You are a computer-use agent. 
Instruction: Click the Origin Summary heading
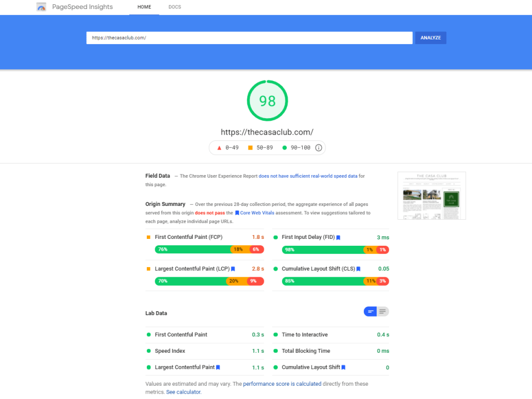click(165, 204)
